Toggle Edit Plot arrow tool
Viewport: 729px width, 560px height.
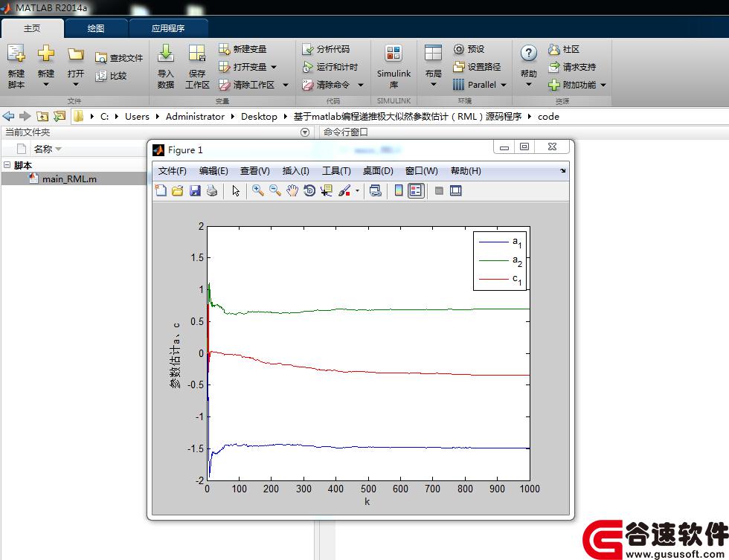tap(237, 190)
